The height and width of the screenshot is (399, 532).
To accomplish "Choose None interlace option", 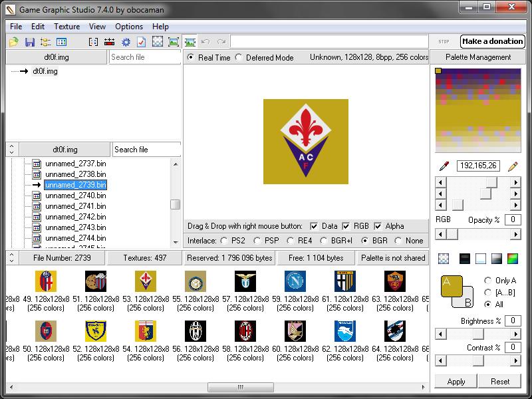I will click(398, 241).
